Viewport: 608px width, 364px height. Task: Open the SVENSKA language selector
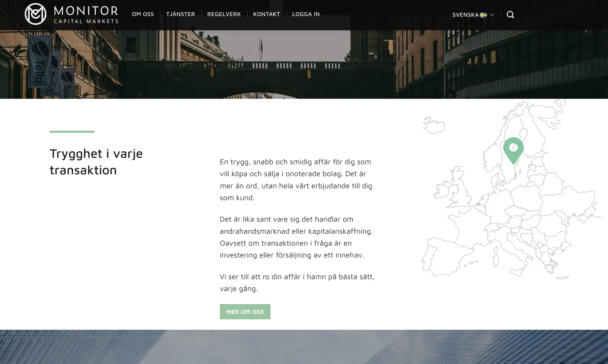pos(465,15)
